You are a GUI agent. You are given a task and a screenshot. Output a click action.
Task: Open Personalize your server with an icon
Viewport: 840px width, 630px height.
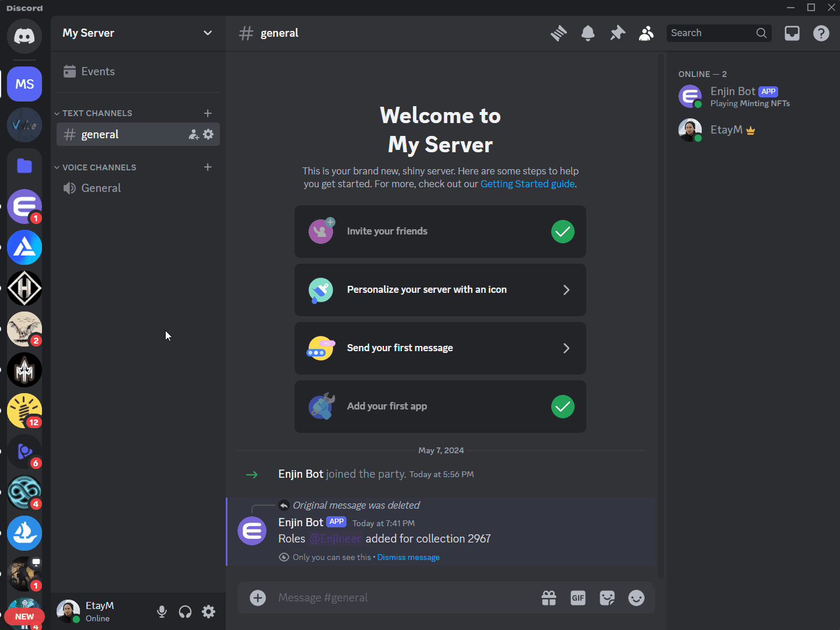coord(440,290)
